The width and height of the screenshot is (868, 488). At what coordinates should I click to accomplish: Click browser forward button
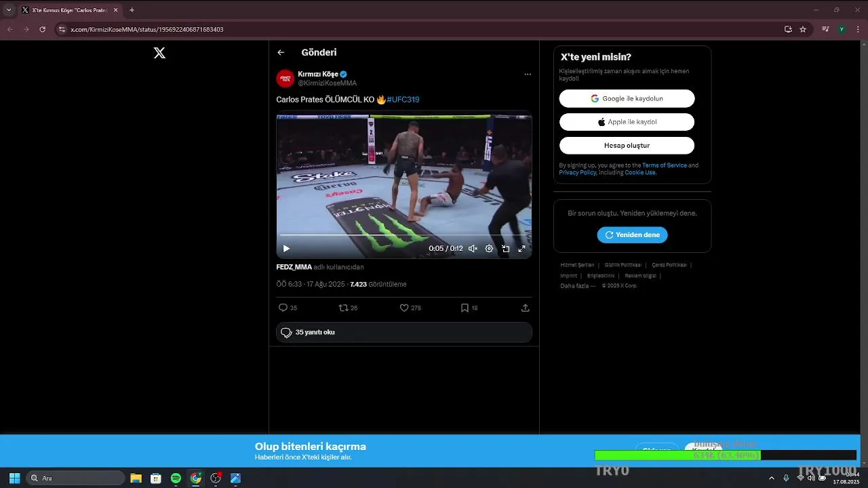tap(26, 29)
